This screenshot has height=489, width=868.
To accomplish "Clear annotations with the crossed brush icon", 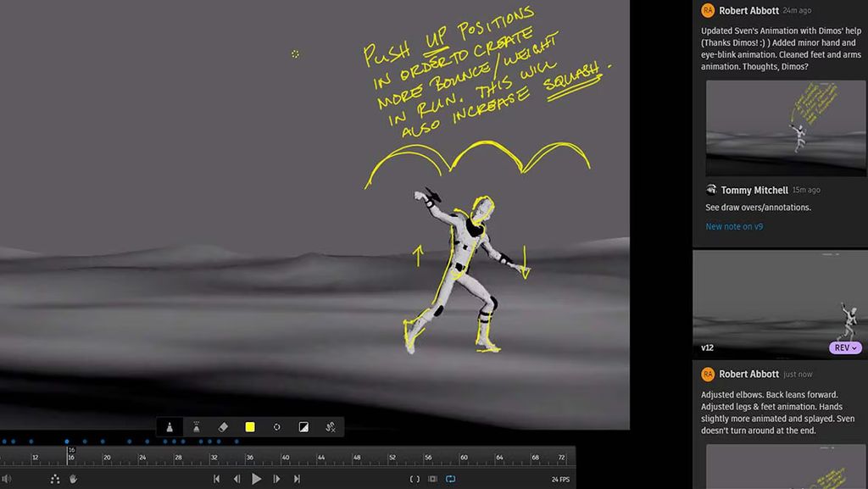I will tap(331, 427).
